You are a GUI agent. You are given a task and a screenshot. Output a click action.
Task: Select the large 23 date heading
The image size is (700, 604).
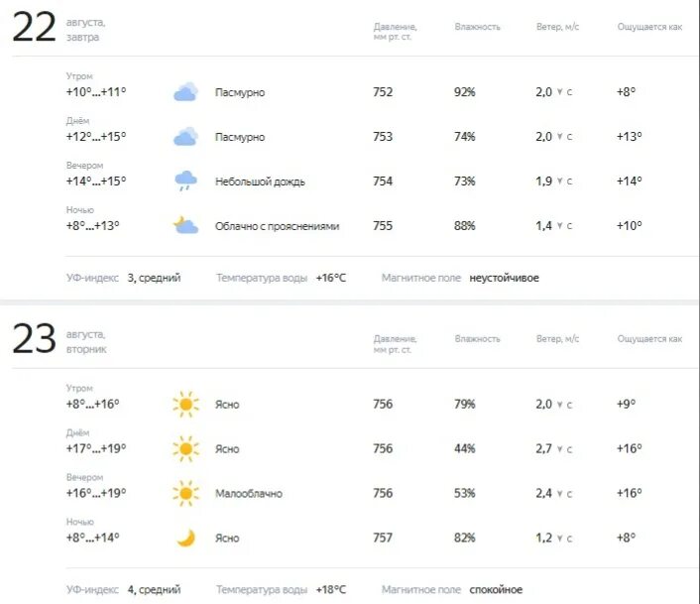point(34,339)
